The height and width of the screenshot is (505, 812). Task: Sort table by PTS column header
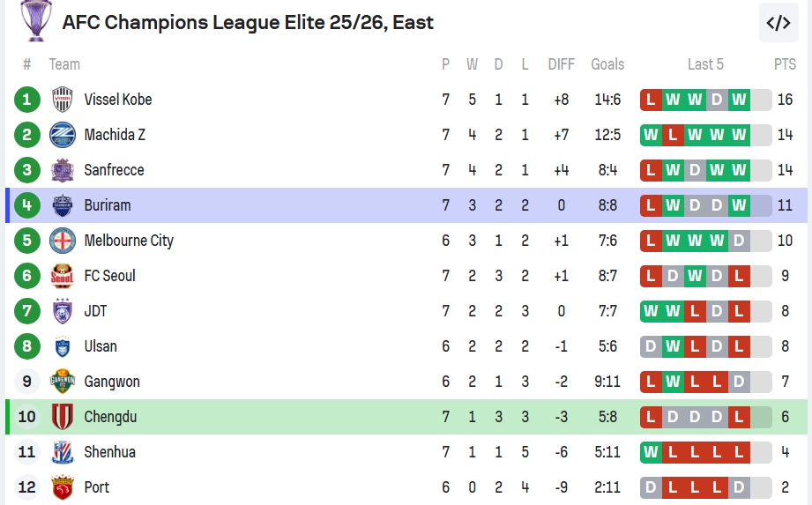coord(785,64)
